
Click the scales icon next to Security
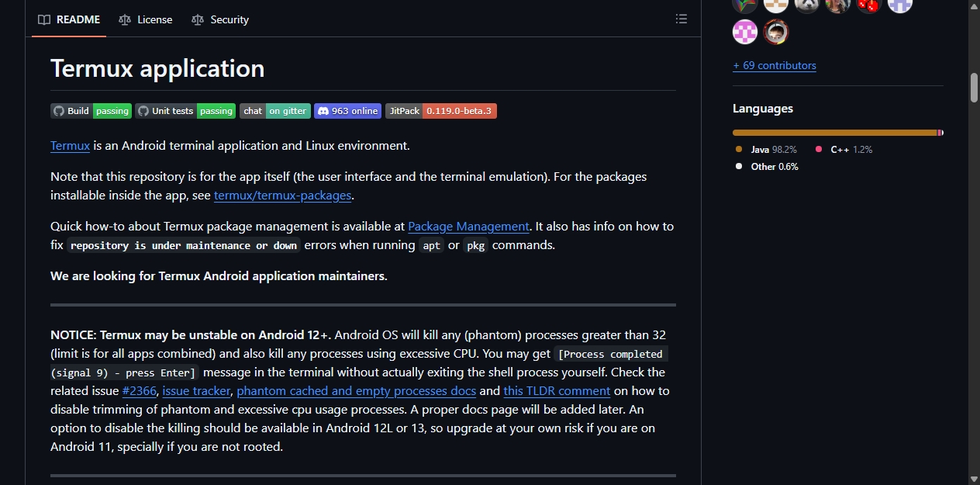pyautogui.click(x=198, y=19)
